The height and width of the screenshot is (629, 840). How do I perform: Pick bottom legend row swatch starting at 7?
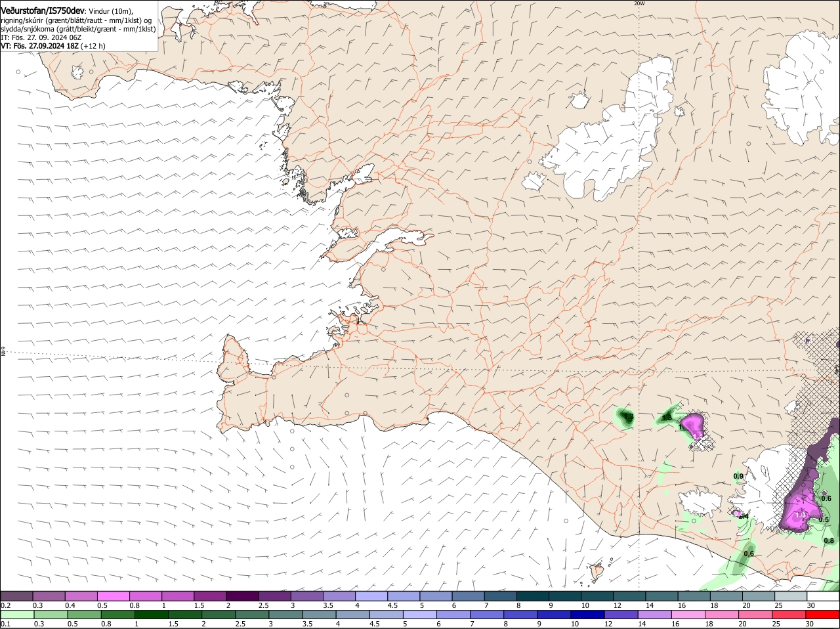(487, 615)
